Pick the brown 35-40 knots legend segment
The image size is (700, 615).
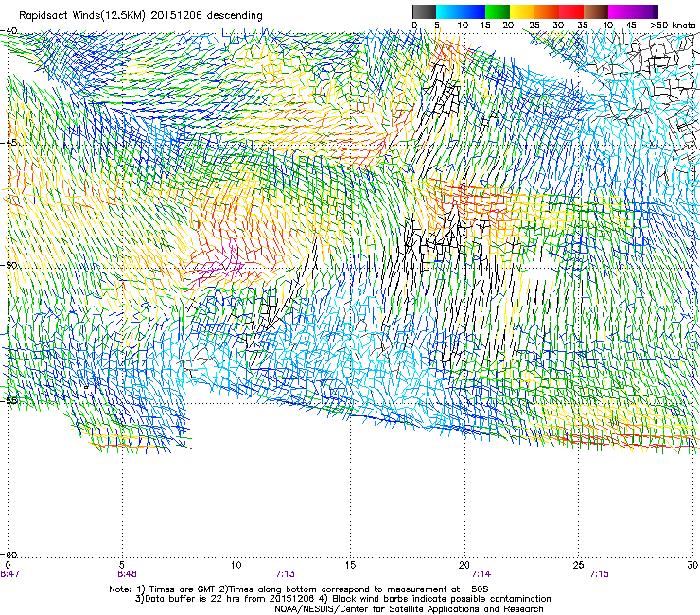[x=596, y=11]
